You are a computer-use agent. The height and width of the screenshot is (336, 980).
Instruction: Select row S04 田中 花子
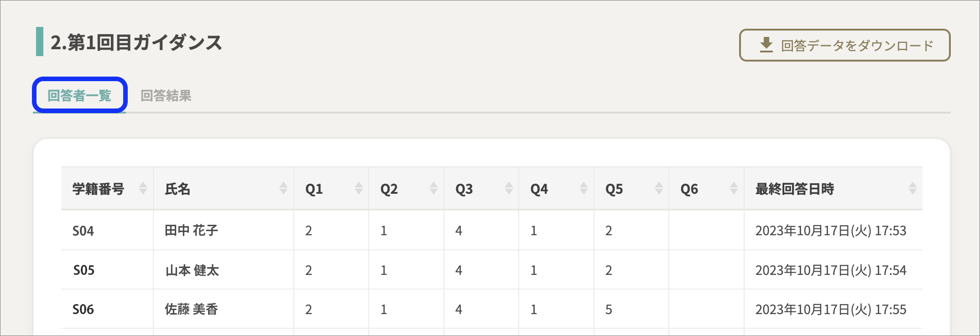pos(492,230)
